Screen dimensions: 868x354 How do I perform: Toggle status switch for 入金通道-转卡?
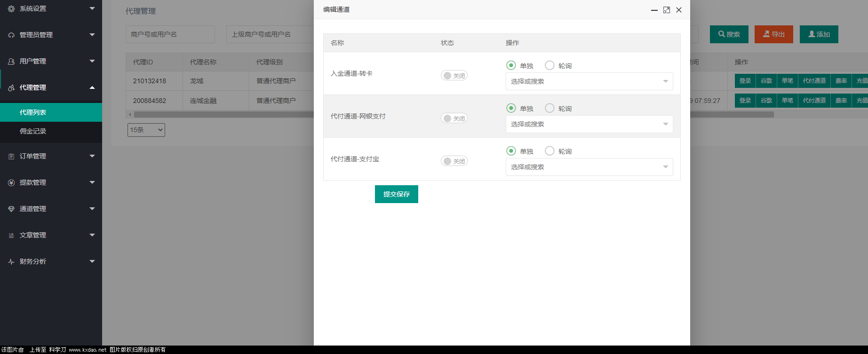[x=454, y=76]
